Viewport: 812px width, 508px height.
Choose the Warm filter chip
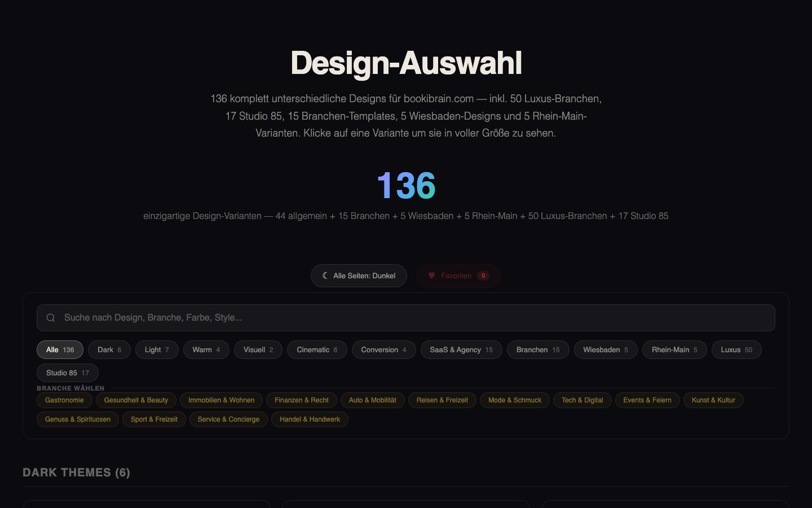[206, 350]
